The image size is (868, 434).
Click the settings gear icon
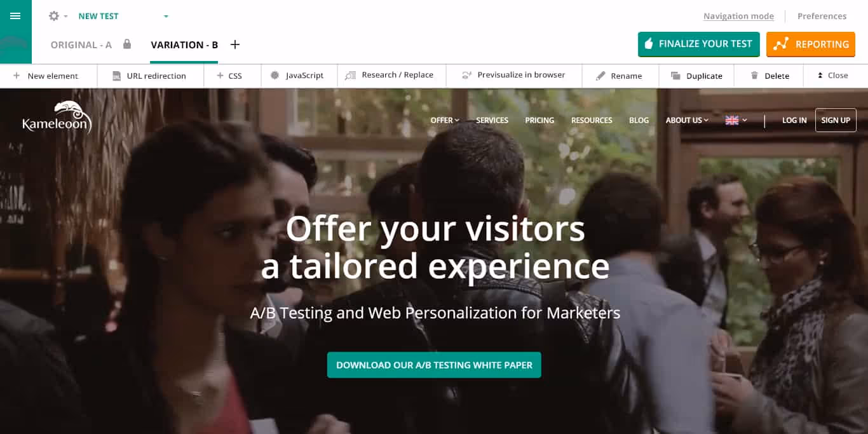tap(54, 16)
